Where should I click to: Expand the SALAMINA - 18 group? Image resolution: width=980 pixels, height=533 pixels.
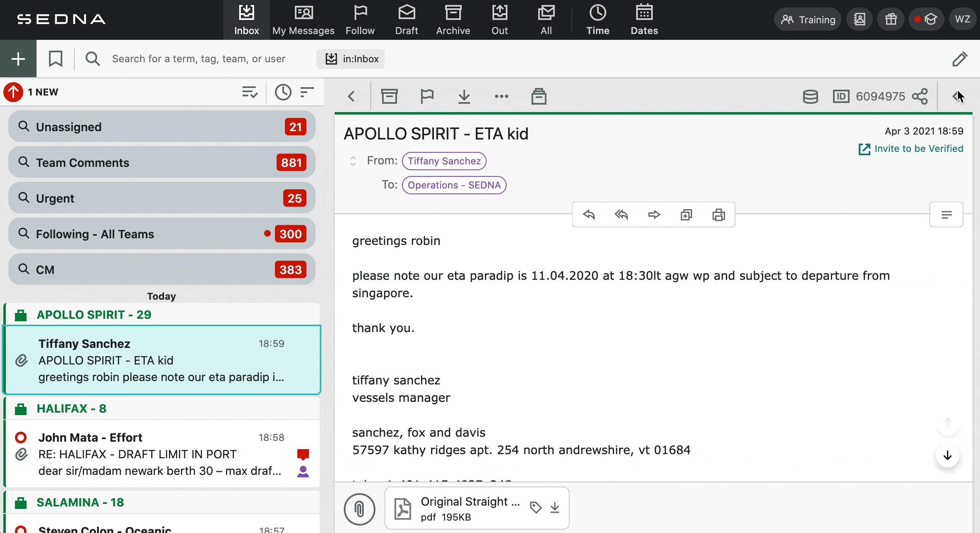tap(162, 502)
